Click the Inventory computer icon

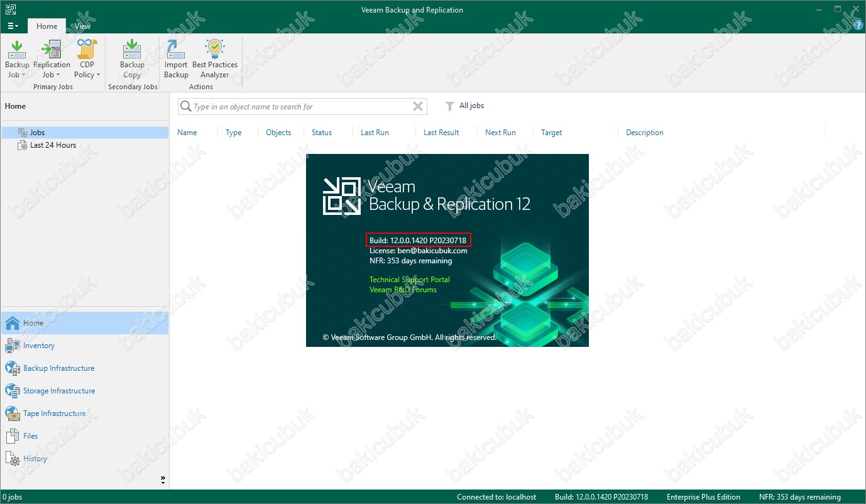click(13, 346)
